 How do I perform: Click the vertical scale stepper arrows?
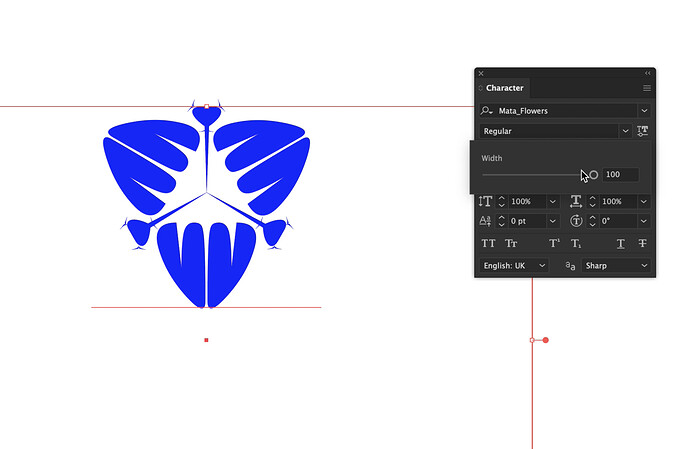pos(502,202)
